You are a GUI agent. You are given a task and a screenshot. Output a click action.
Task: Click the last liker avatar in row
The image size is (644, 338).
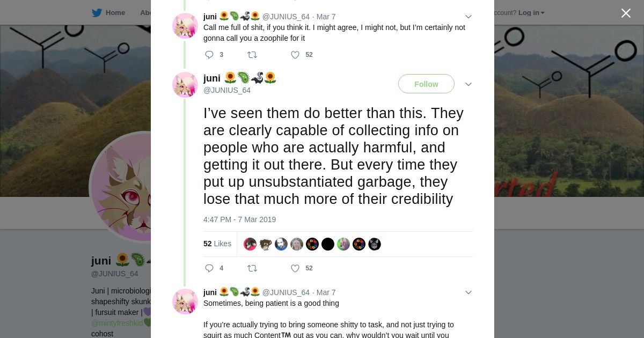(x=375, y=244)
